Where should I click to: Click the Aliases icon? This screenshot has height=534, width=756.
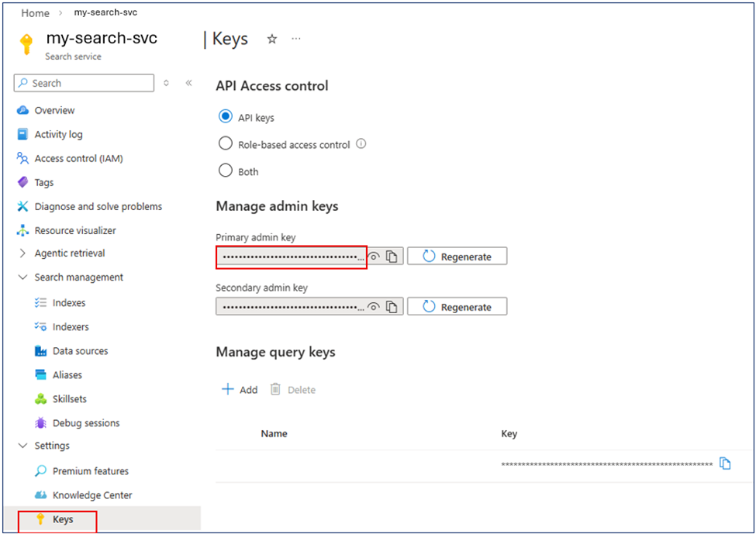[x=40, y=374]
